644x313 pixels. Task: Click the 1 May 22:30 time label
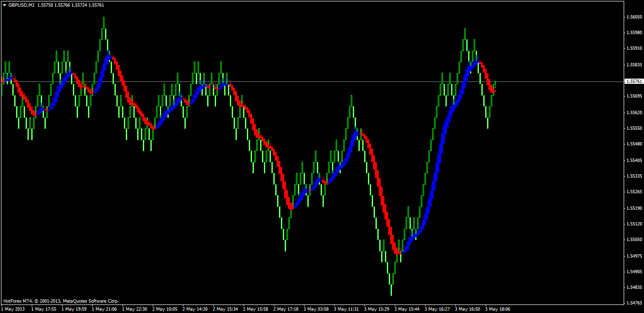(x=135, y=309)
